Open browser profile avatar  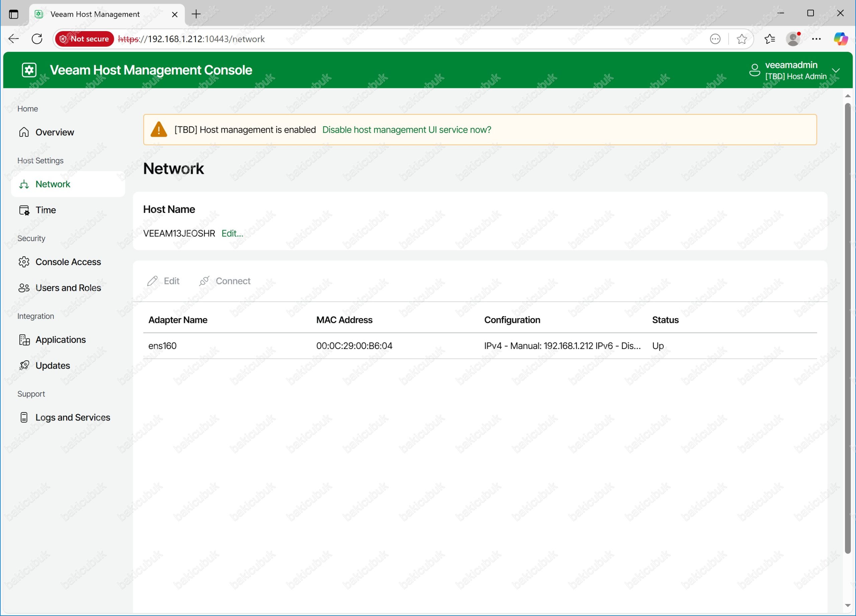pos(793,39)
